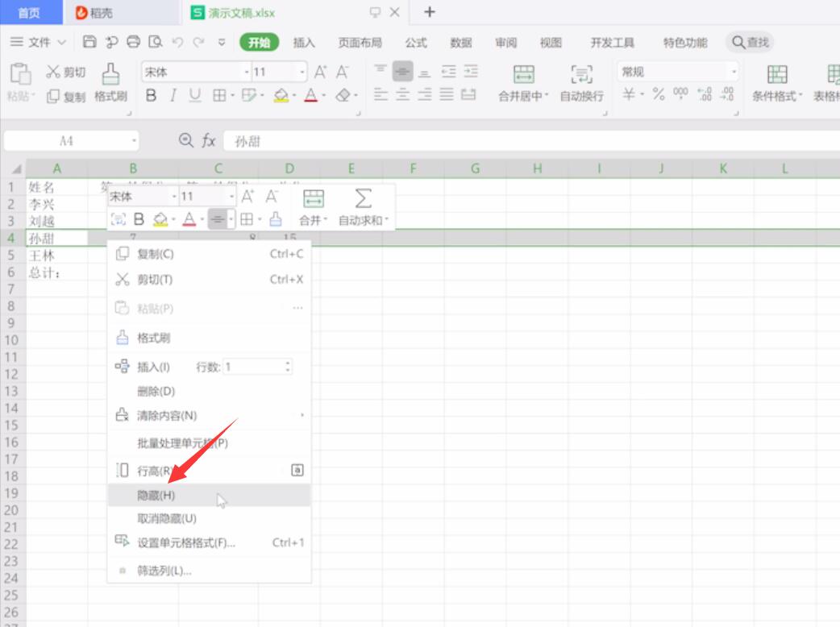Screen dimensions: 840x627
Task: Click the Save icon in quick access toolbar
Action: [x=89, y=42]
